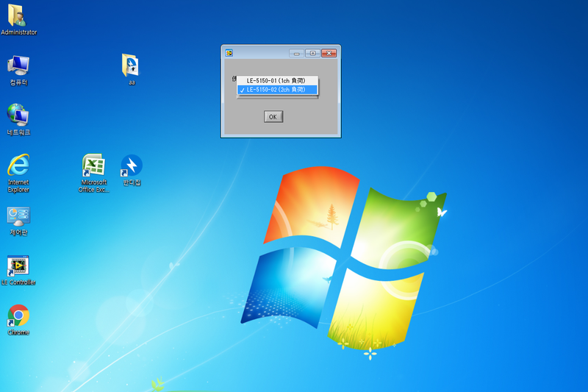Select the aa folder on the desktop

point(132,65)
